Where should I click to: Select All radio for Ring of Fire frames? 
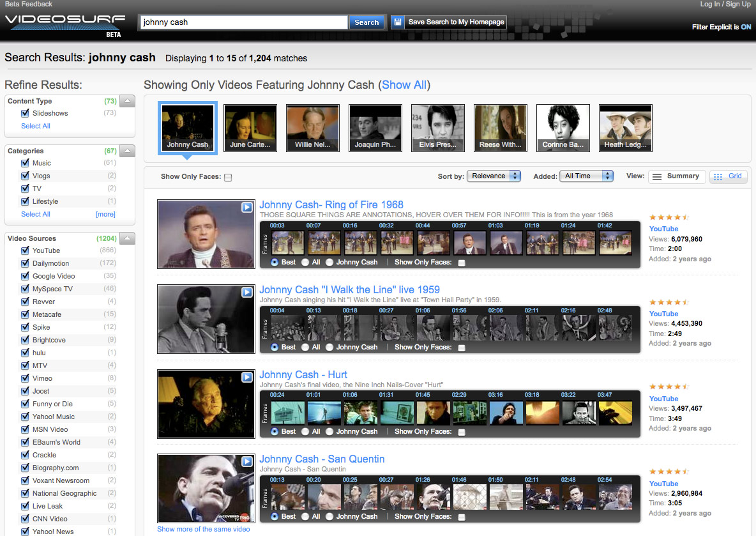coord(305,263)
